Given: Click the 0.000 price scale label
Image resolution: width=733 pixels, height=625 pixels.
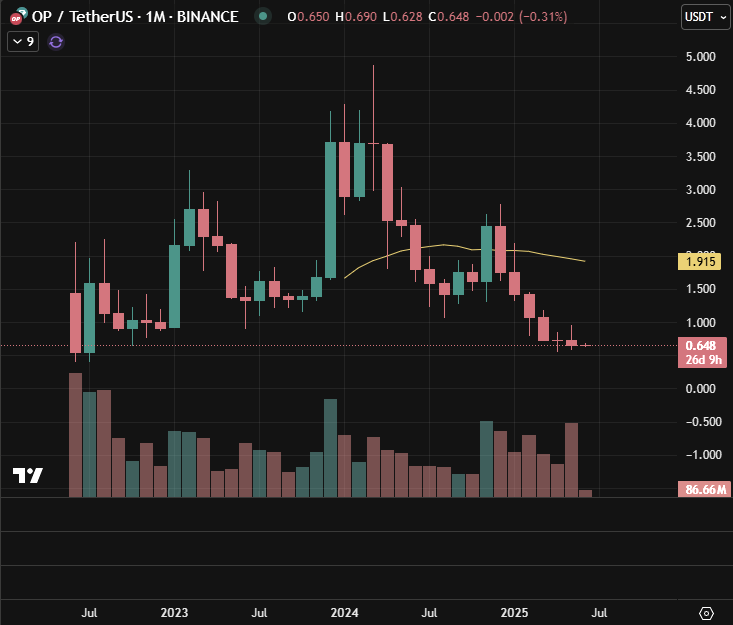Looking at the screenshot, I should [700, 388].
